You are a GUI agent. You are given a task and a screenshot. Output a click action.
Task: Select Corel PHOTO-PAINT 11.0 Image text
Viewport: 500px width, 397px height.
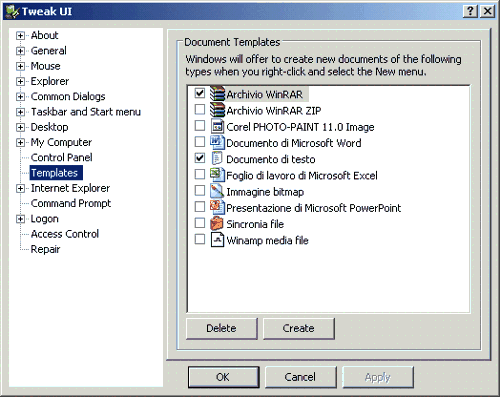(300, 127)
